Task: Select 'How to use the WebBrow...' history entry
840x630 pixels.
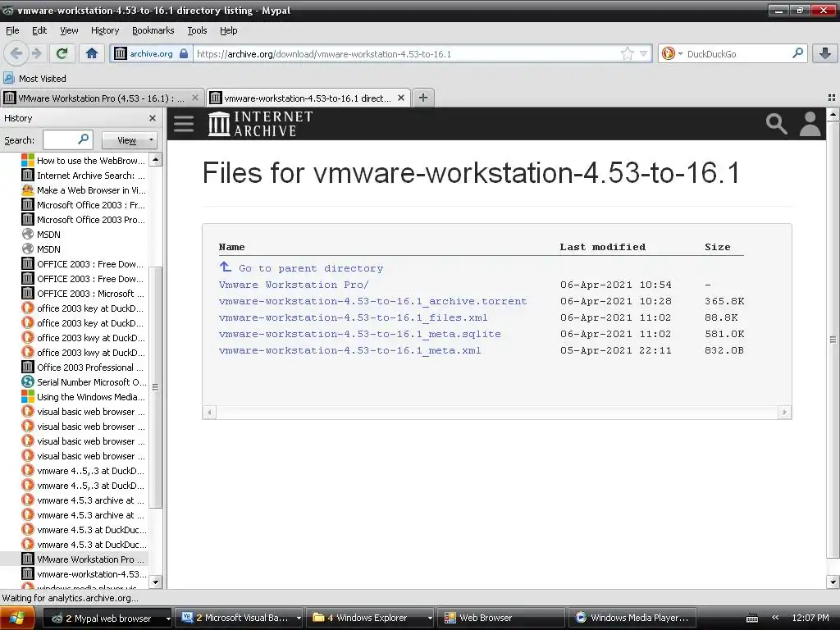Action: pyautogui.click(x=84, y=160)
